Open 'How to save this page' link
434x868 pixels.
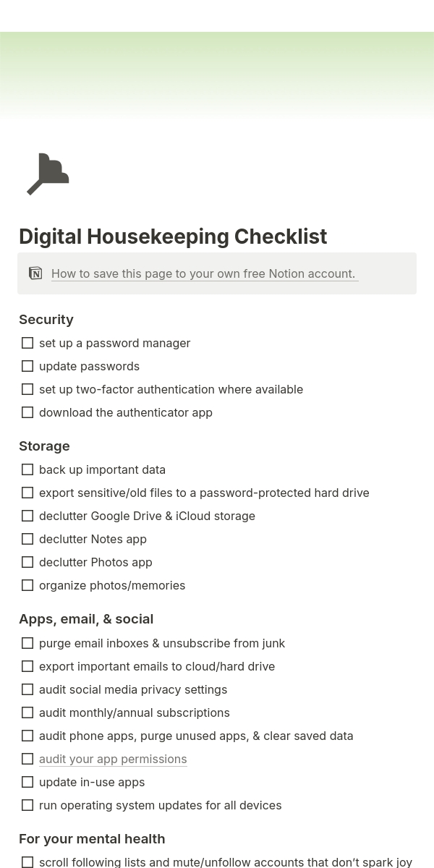(203, 273)
